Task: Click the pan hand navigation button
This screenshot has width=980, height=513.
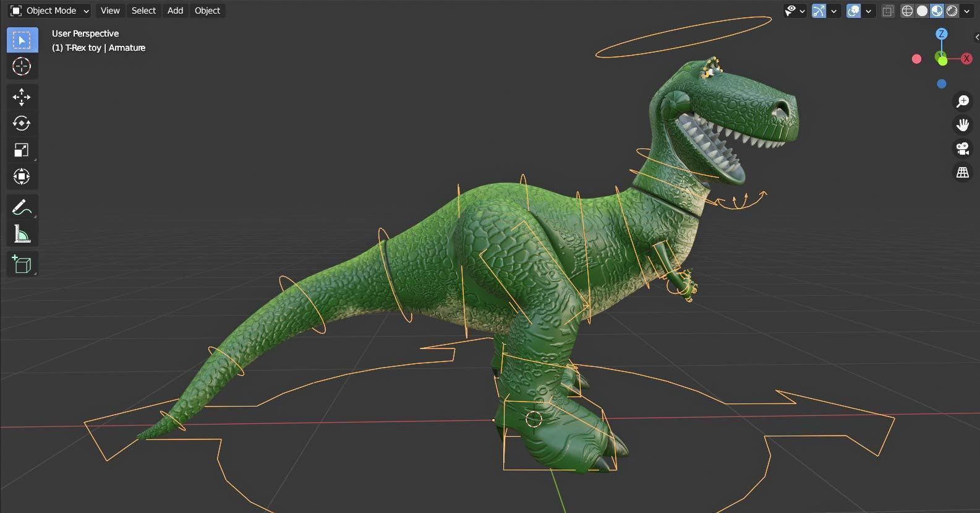Action: [x=963, y=125]
